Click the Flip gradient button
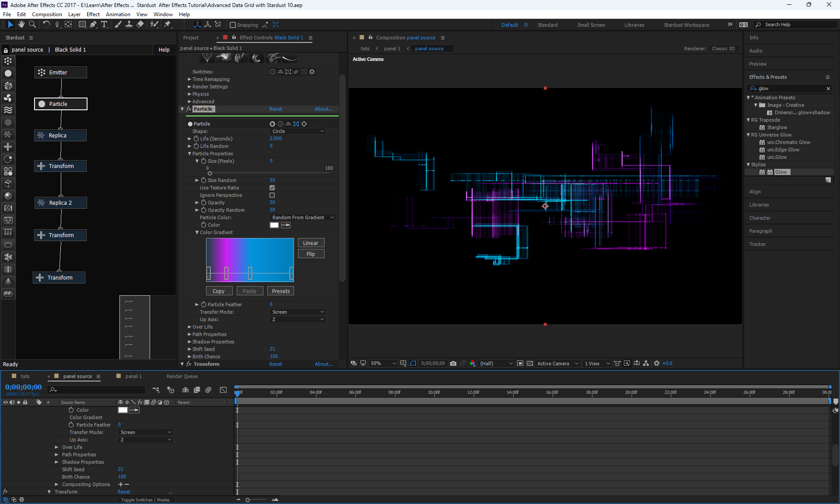Image resolution: width=840 pixels, height=504 pixels. click(311, 254)
